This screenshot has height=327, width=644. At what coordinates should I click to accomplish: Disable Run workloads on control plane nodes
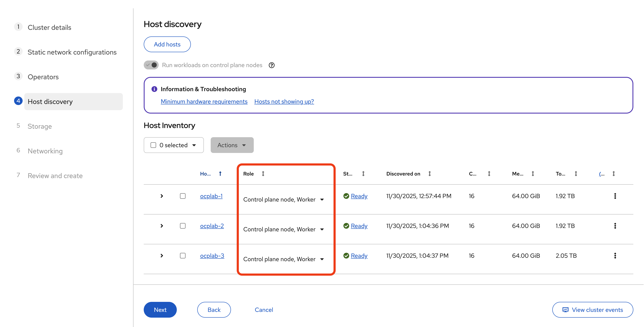coord(151,65)
